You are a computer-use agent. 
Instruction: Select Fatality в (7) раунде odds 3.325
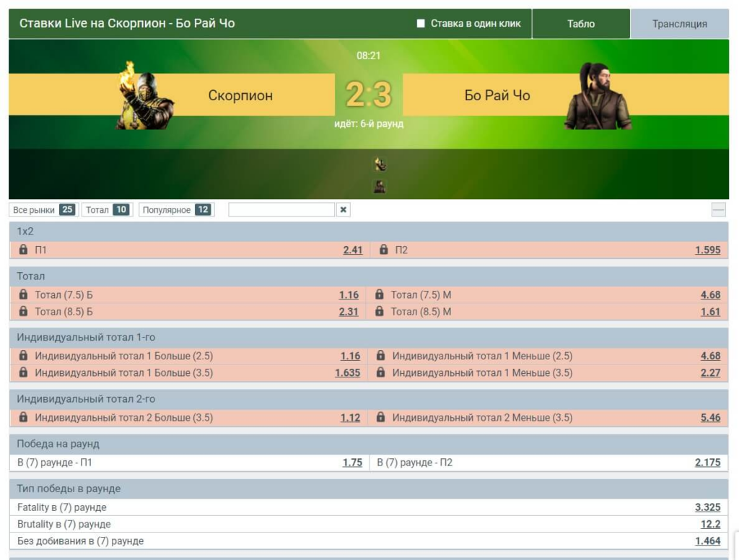(707, 507)
